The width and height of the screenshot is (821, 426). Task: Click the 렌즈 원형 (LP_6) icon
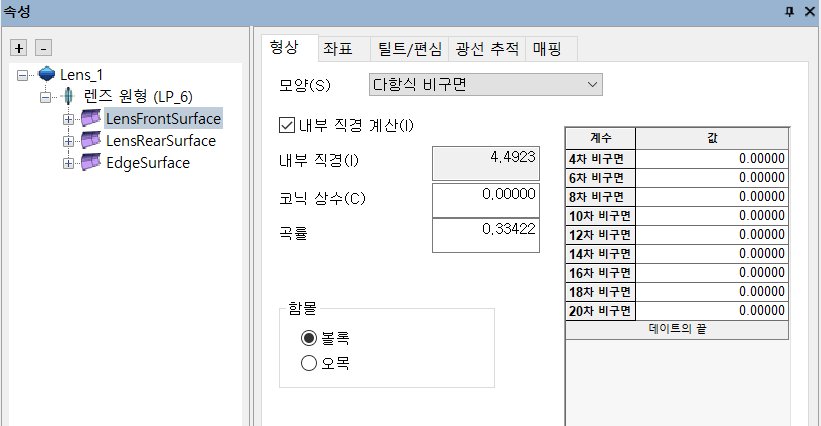coord(68,96)
